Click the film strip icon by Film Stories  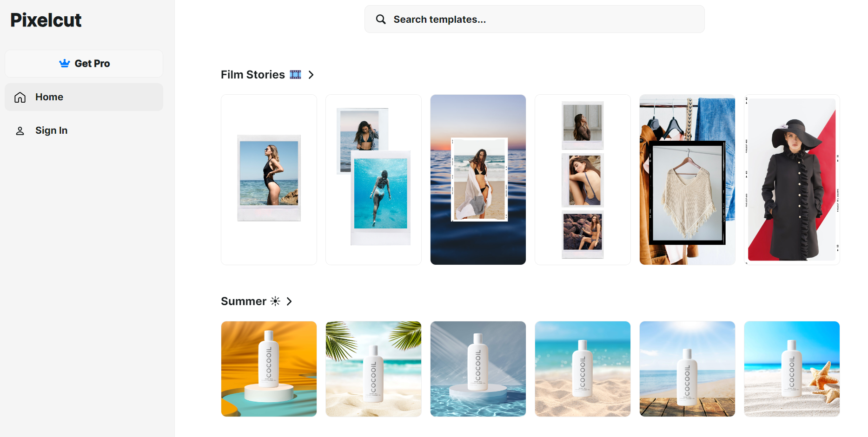coord(295,75)
